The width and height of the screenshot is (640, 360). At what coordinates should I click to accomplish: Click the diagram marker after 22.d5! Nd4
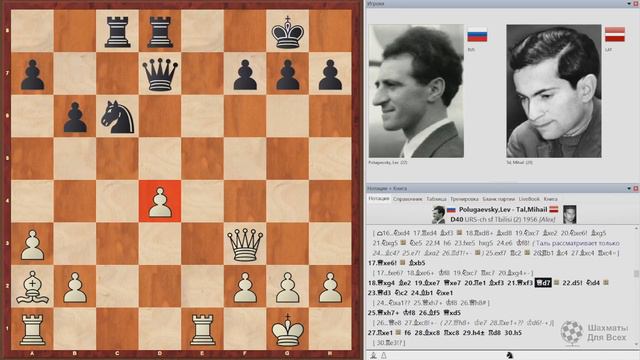click(x=605, y=282)
